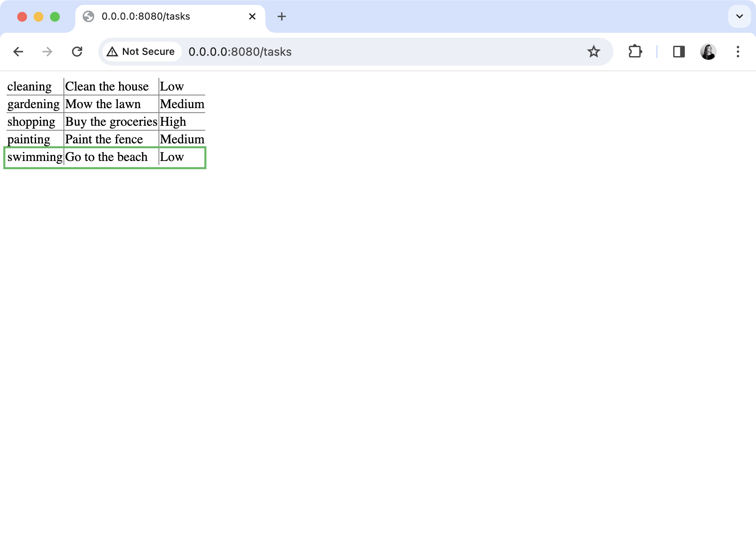This screenshot has height=544, width=756.
Task: Click the forward navigation arrow
Action: click(48, 52)
